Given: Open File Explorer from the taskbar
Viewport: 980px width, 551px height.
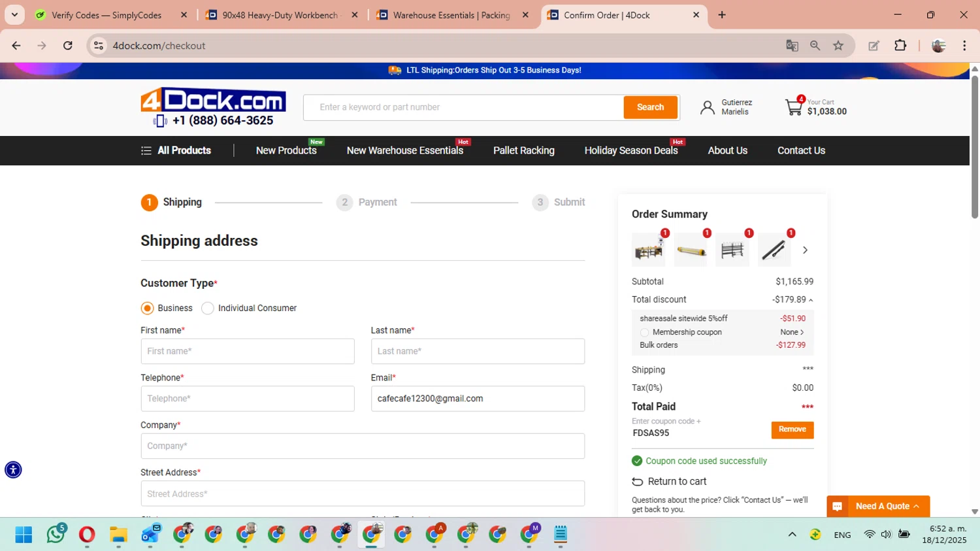Looking at the screenshot, I should (118, 535).
